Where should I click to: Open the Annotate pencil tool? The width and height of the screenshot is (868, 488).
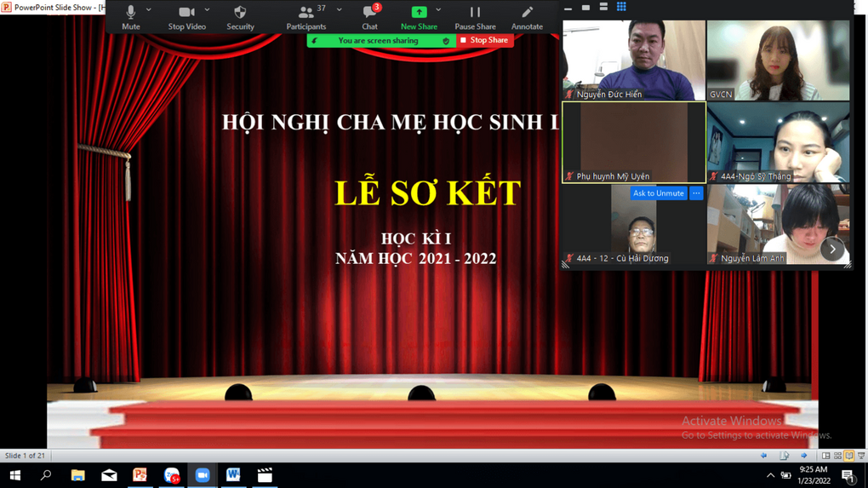tap(527, 17)
